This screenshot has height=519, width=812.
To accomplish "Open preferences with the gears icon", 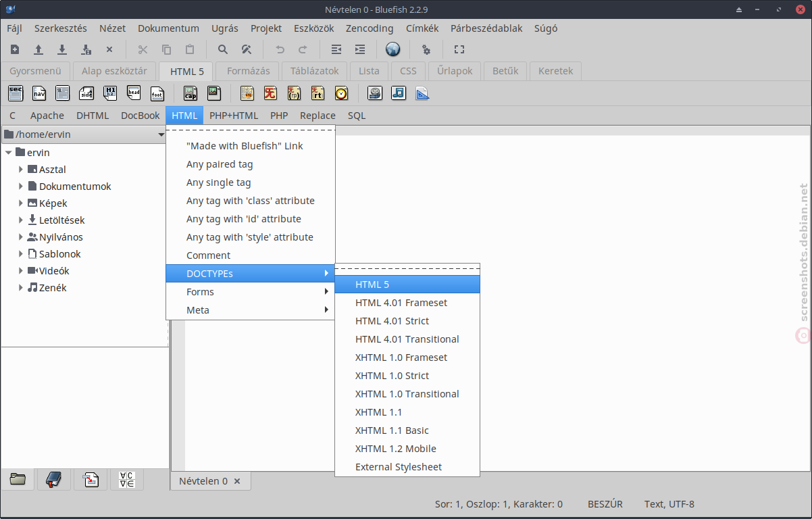I will [x=426, y=49].
